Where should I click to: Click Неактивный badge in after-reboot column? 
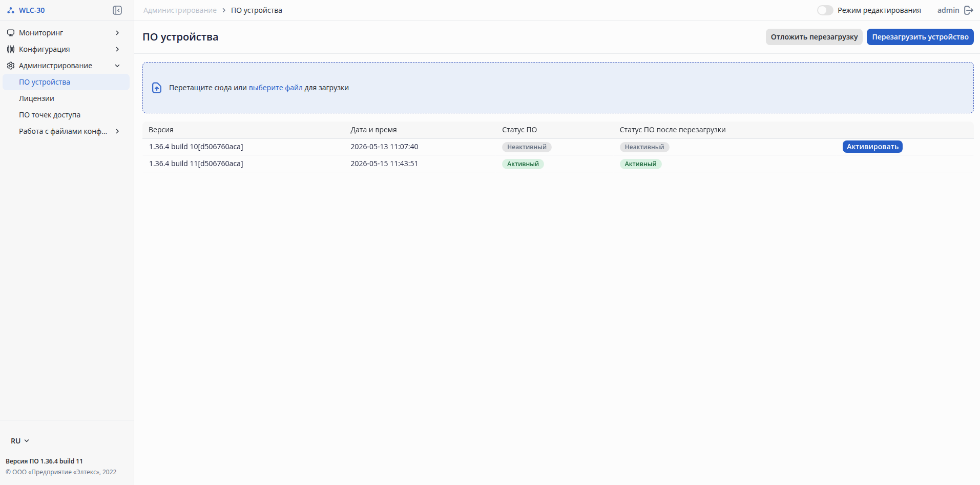coord(644,147)
